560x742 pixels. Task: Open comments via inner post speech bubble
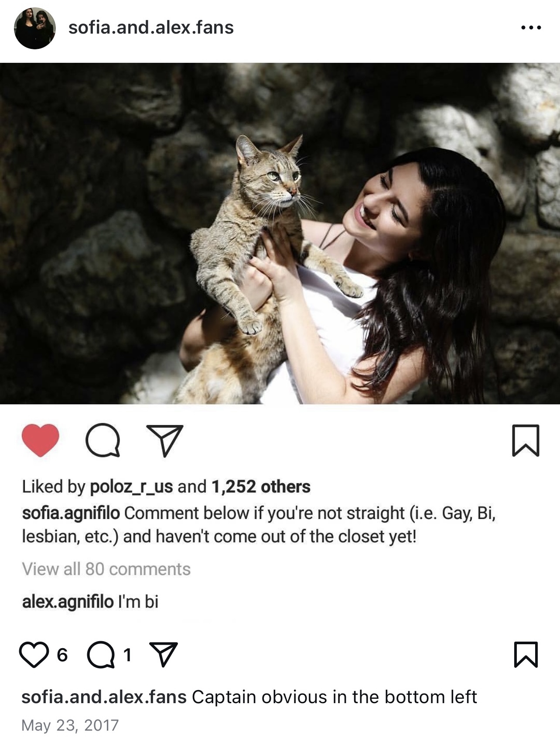(x=102, y=440)
